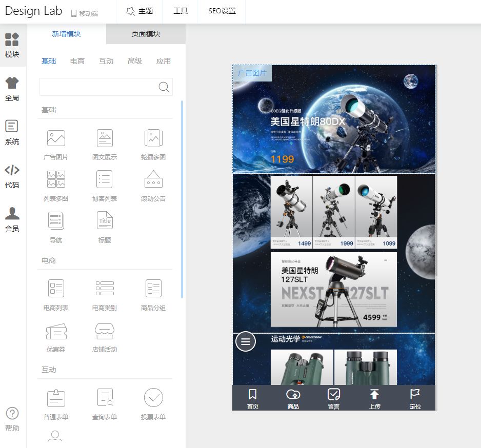Open the 帮助 help question icon
This screenshot has height=448, width=481.
[12, 419]
